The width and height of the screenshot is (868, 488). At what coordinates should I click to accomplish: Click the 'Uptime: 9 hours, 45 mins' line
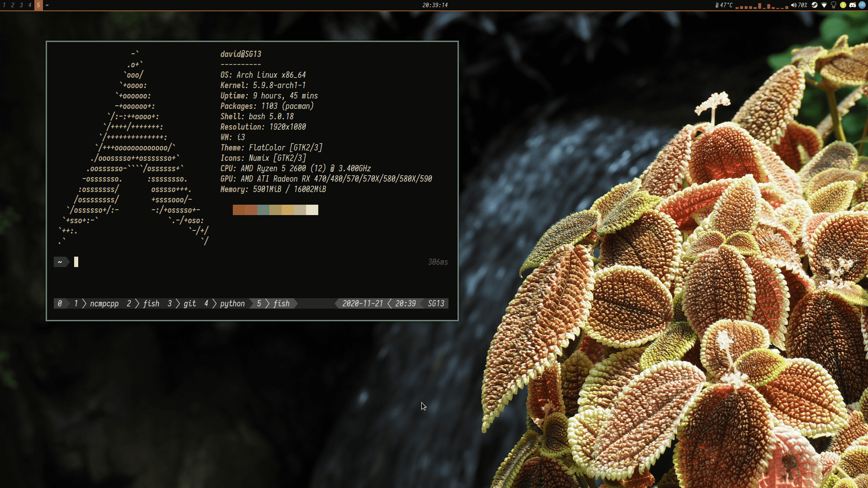(269, 96)
